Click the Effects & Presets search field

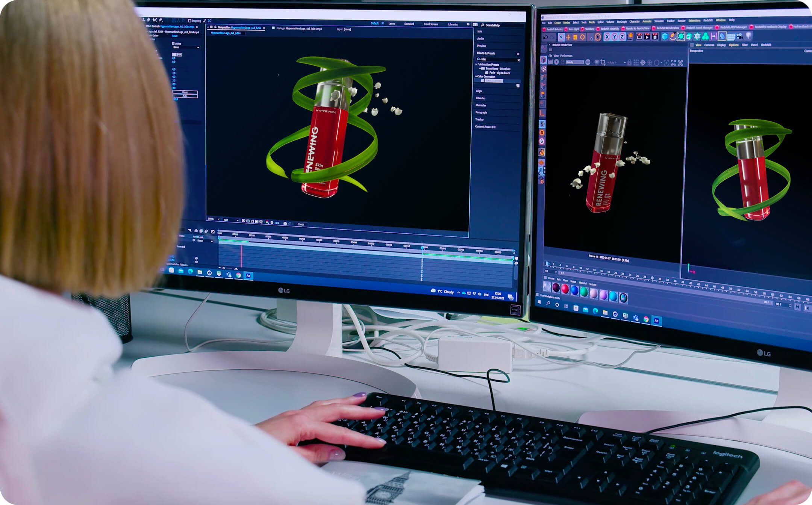click(498, 59)
